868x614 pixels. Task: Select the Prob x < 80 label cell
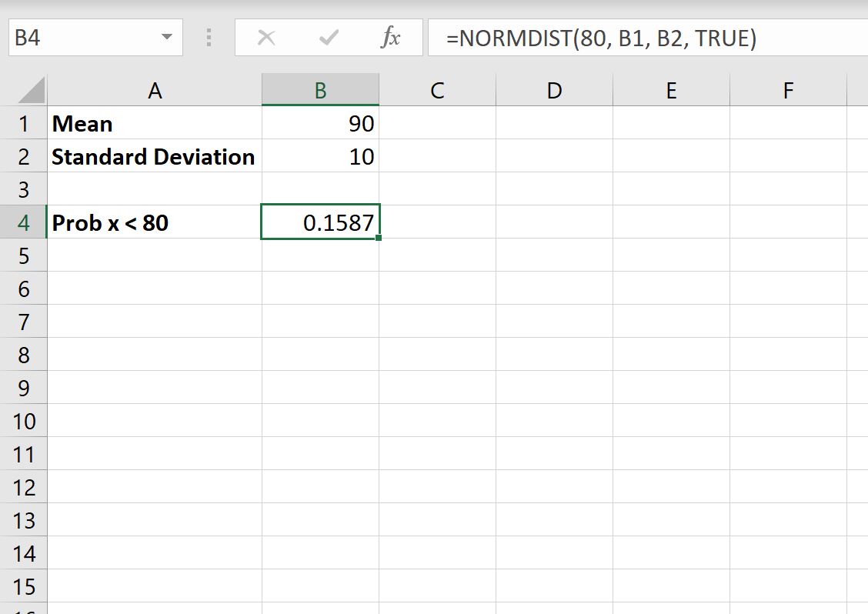(x=154, y=222)
